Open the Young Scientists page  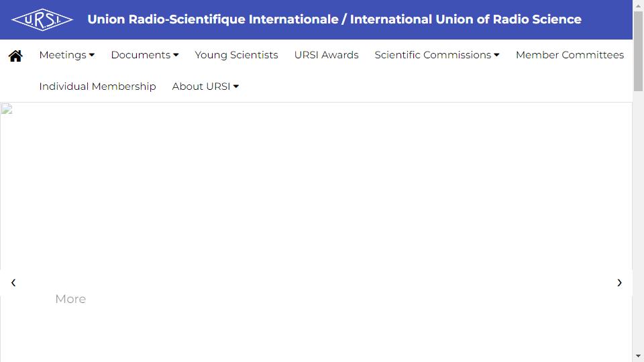(x=236, y=55)
